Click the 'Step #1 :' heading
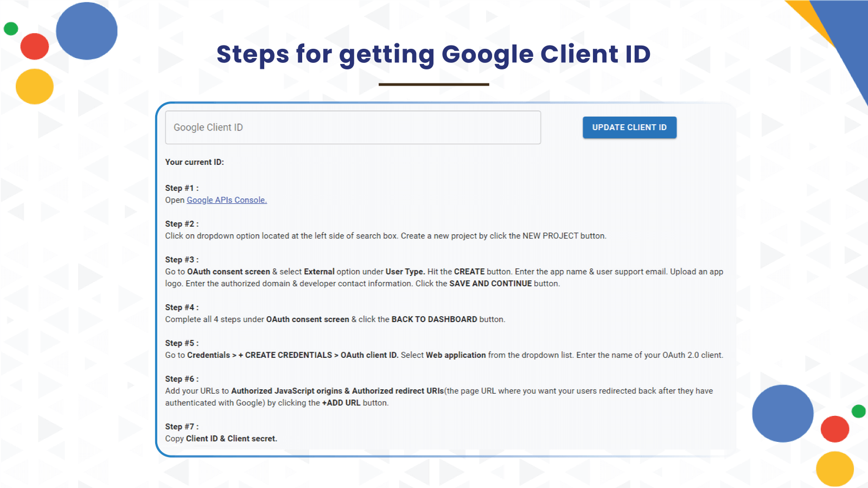868x488 pixels. pyautogui.click(x=182, y=188)
